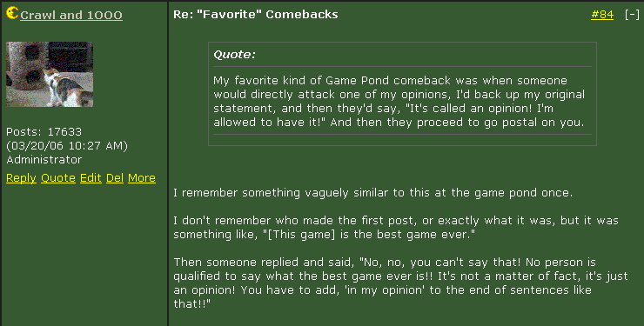Quote this post using the Quote link
This screenshot has width=644, height=326.
tap(58, 178)
